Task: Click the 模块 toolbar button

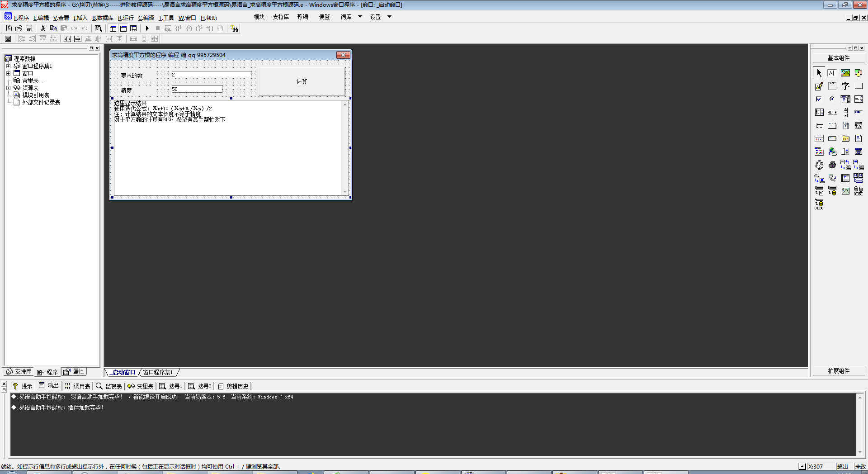Action: 259,17
